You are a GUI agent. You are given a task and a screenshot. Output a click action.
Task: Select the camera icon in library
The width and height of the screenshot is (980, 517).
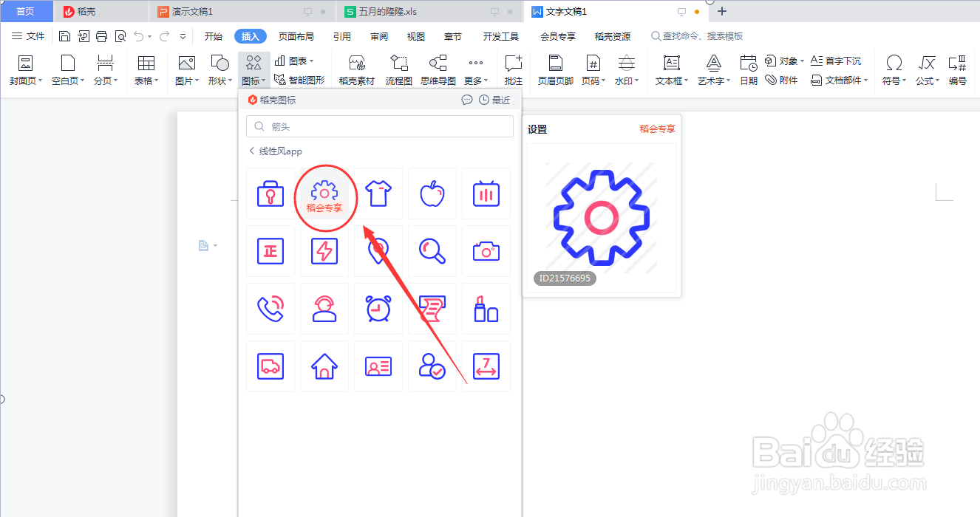click(486, 251)
